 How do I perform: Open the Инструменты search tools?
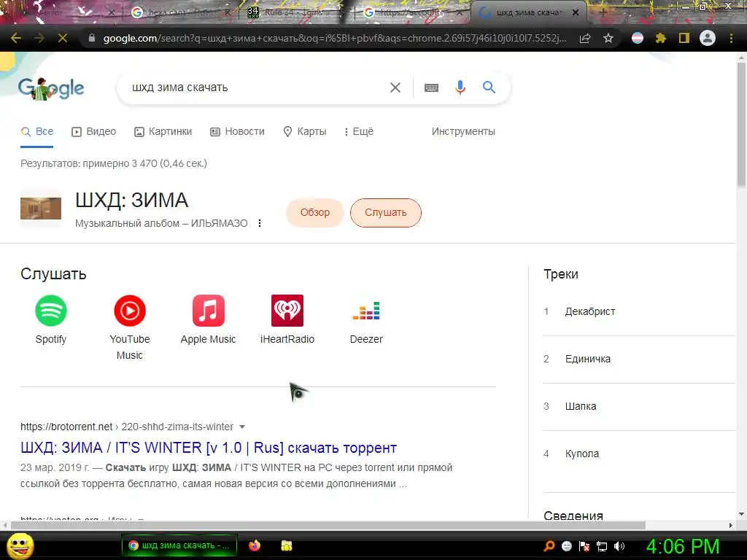tap(463, 131)
